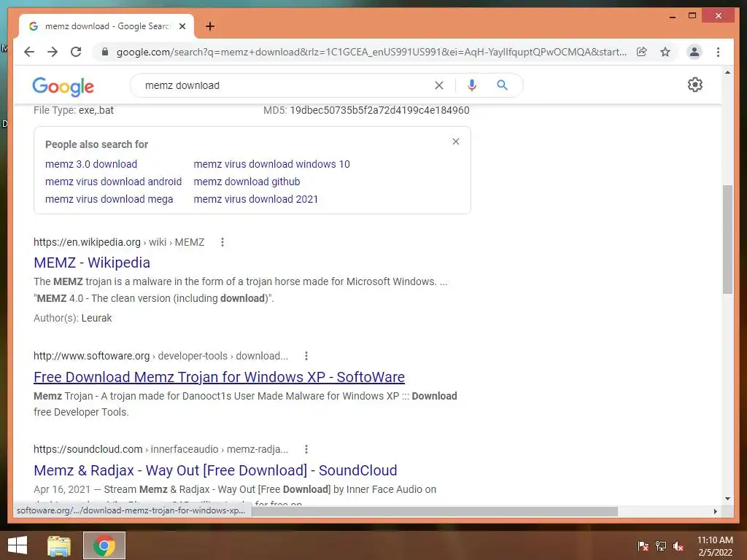Select the MD5 hash value text
The image size is (747, 560).
(x=379, y=110)
